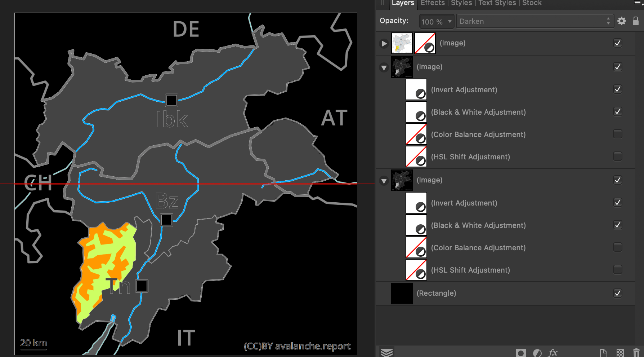Add a pixel layer with the checkerboard icon

click(x=620, y=353)
